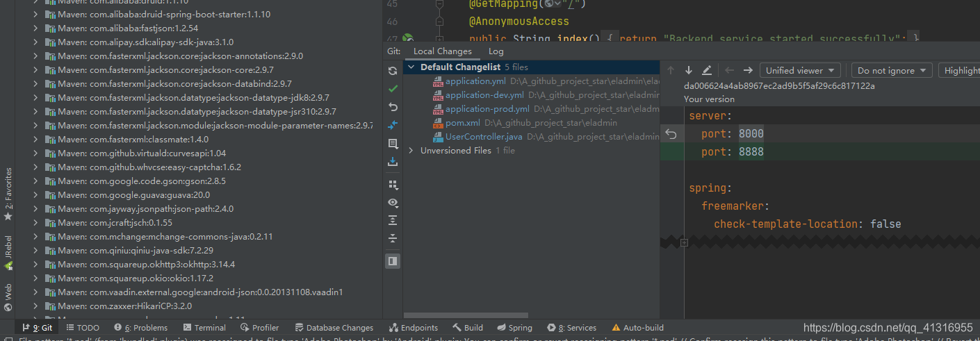Compare next file with right arrow
Viewport: 980px width, 341px height.
748,70
